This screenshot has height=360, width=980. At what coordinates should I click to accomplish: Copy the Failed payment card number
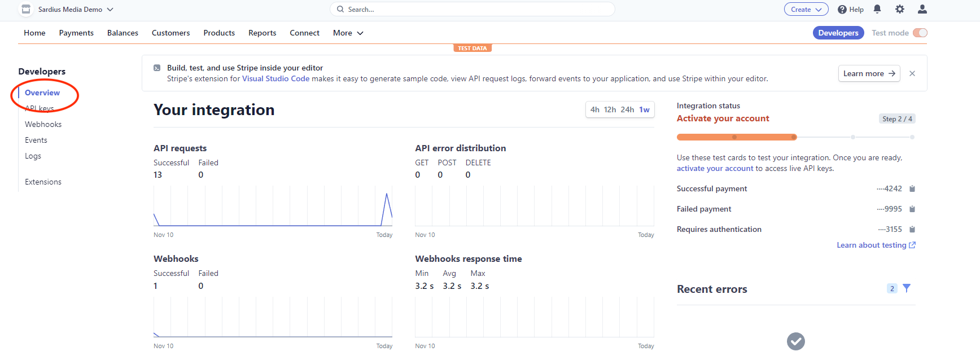click(912, 209)
